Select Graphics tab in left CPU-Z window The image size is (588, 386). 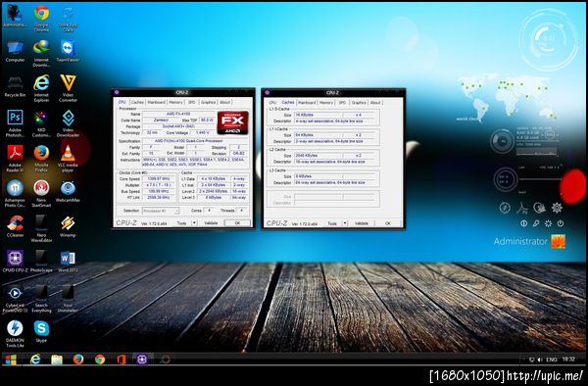(208, 102)
